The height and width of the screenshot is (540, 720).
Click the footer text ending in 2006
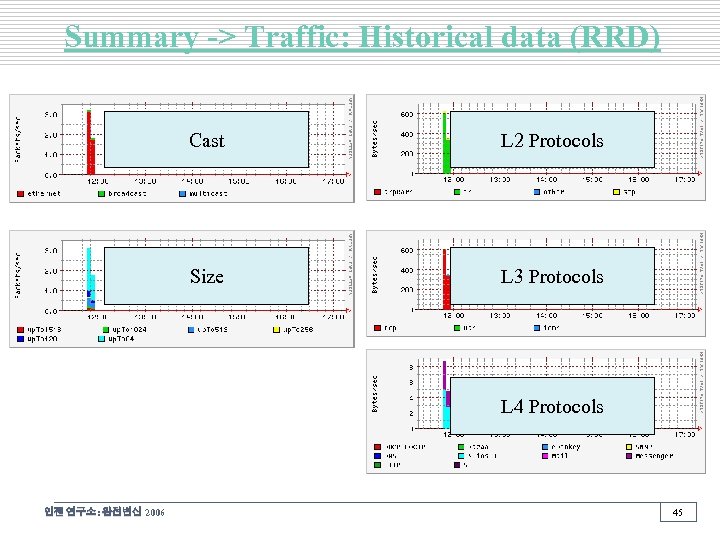tap(104, 512)
